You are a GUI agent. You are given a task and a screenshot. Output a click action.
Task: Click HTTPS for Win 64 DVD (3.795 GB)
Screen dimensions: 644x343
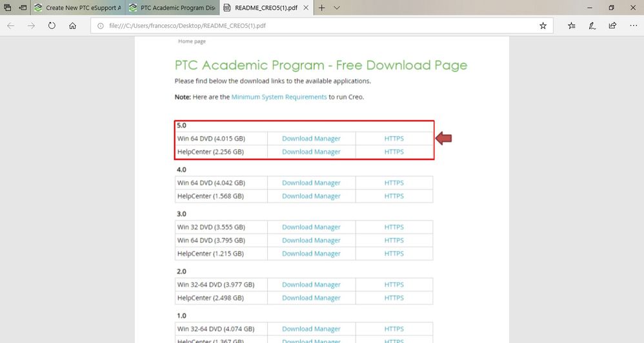(394, 240)
